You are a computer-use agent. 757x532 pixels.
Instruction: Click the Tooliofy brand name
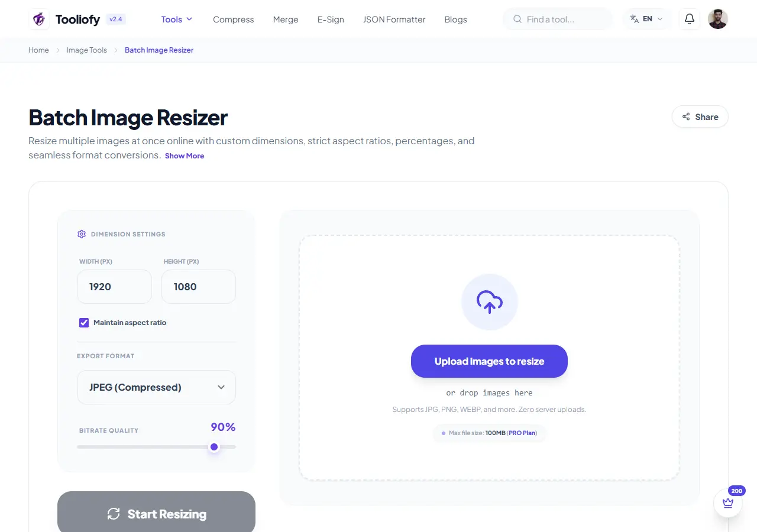tap(77, 20)
